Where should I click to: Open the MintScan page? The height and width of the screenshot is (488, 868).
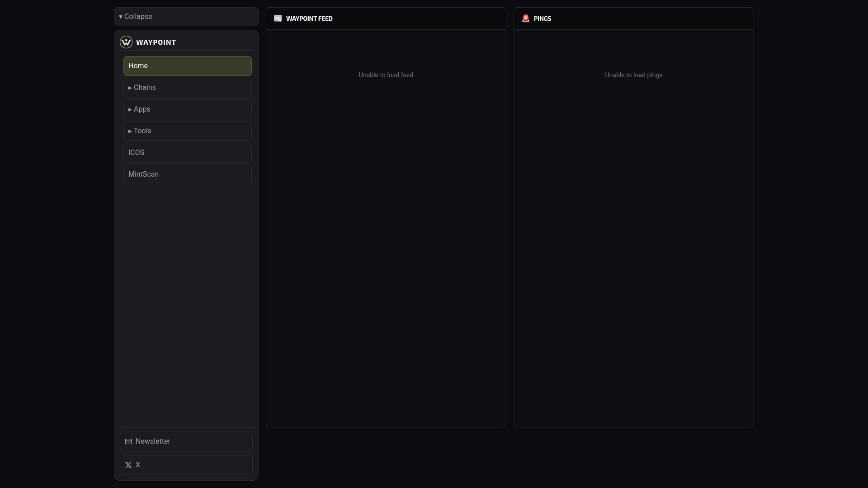pos(188,174)
